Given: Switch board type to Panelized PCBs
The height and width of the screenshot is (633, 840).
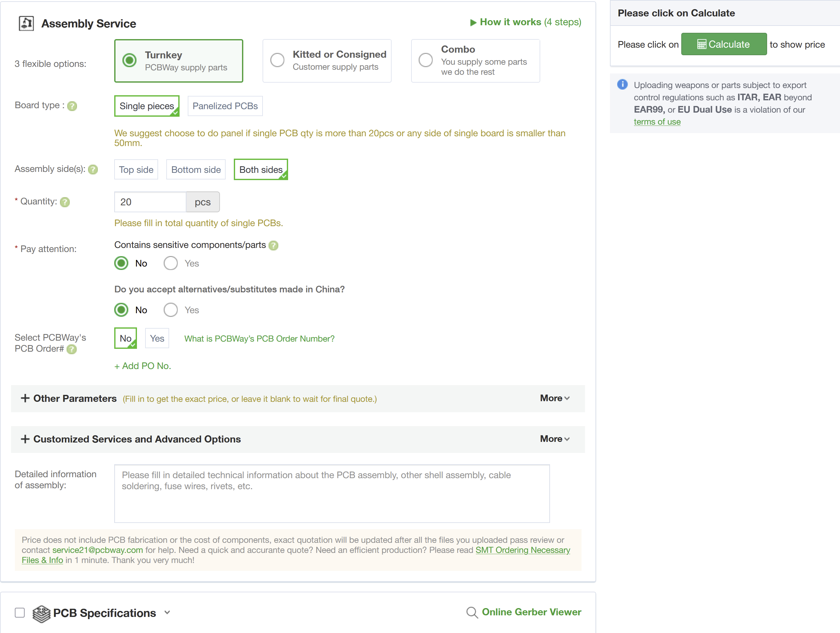Looking at the screenshot, I should tap(225, 106).
